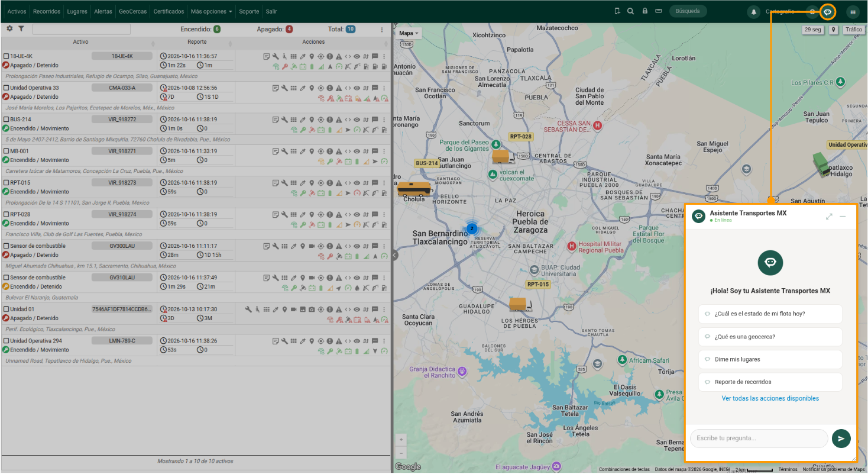The height and width of the screenshot is (474, 868).
Task: Tick the Unidad 01 checkbox
Action: [7, 309]
